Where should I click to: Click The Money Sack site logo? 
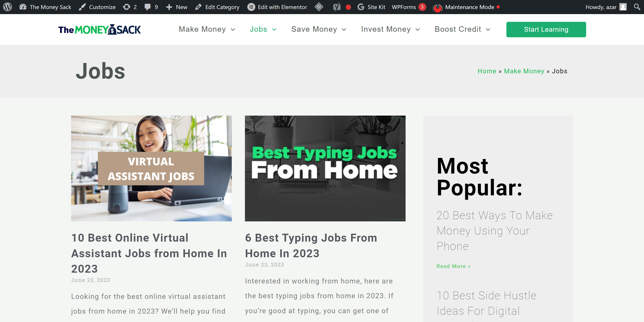click(99, 29)
